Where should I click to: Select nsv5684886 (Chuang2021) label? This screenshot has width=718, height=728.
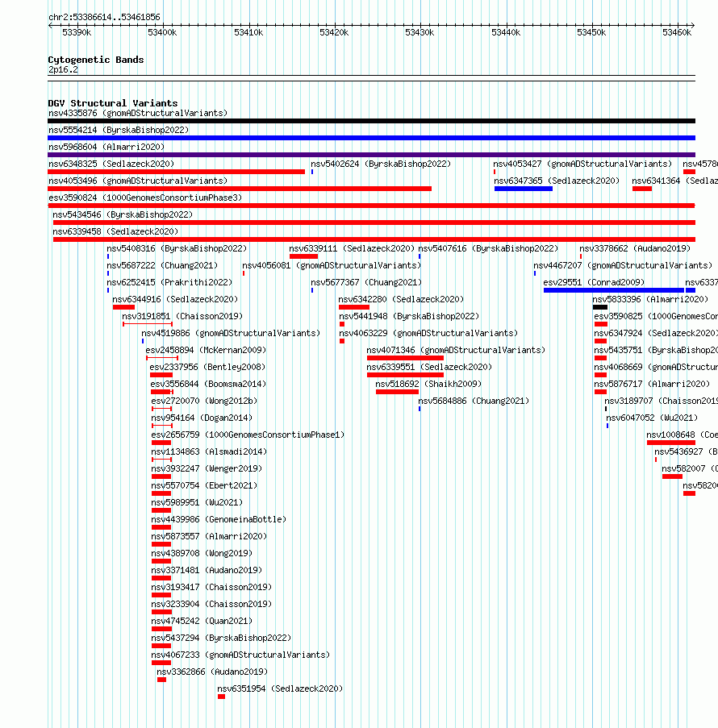coord(474,401)
